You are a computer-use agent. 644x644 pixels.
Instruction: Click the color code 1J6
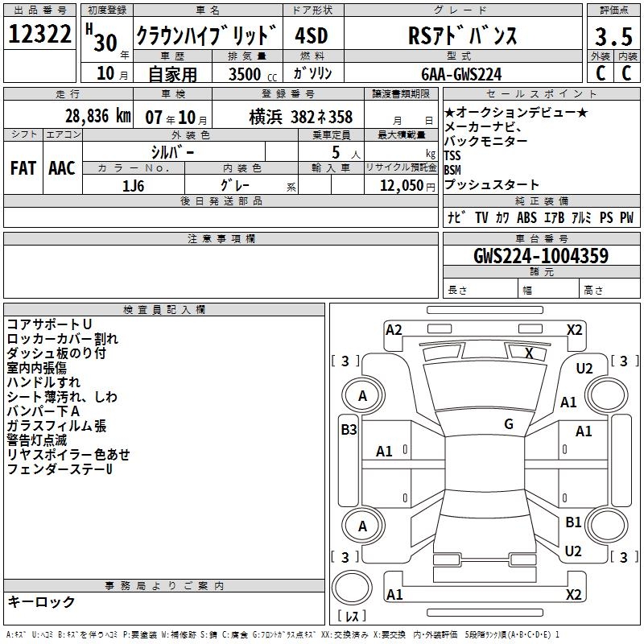point(134,185)
